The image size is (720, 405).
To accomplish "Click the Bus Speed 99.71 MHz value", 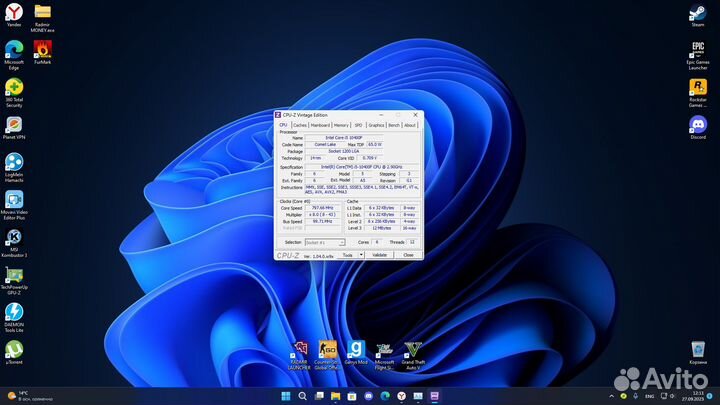I will pyautogui.click(x=322, y=221).
